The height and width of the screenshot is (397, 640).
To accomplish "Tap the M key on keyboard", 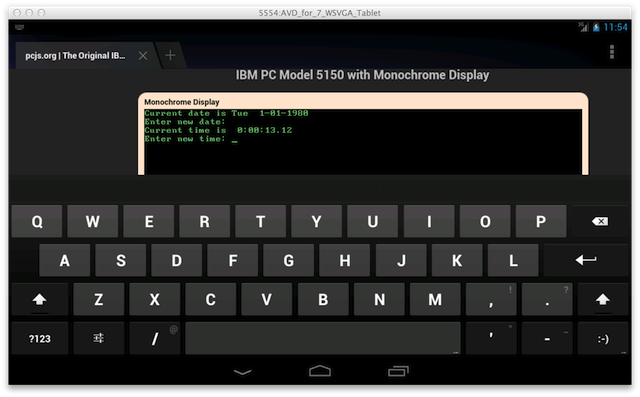I will tap(435, 299).
